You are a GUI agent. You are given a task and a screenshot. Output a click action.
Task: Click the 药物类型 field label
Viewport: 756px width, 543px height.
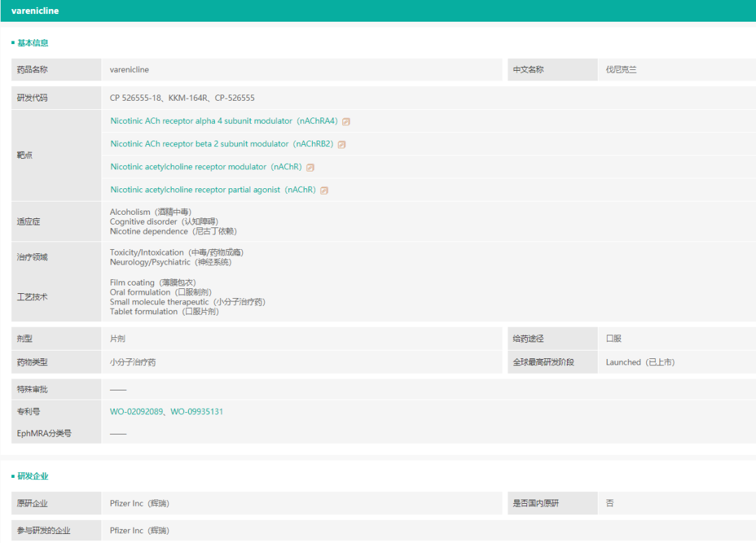tap(32, 362)
